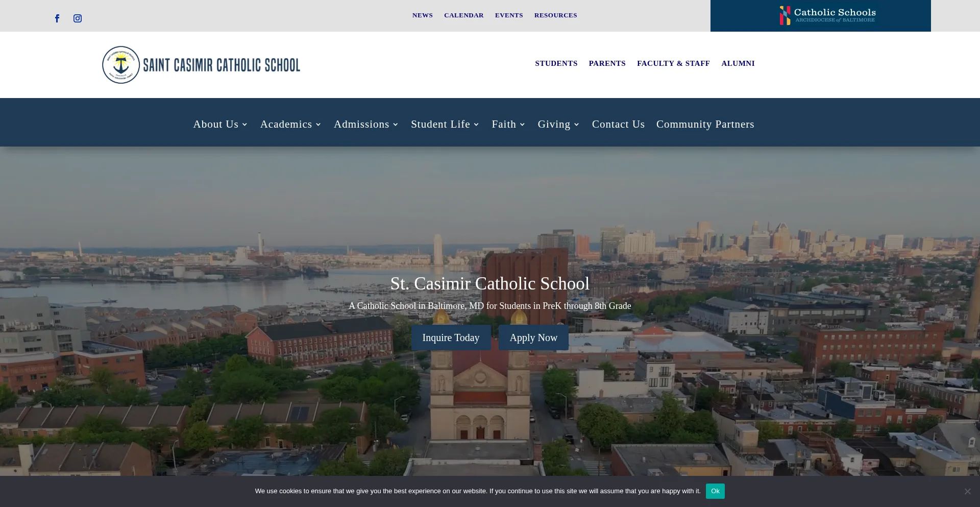Open the Student Life submenu
Screen dimensions: 980x507
tap(445, 124)
